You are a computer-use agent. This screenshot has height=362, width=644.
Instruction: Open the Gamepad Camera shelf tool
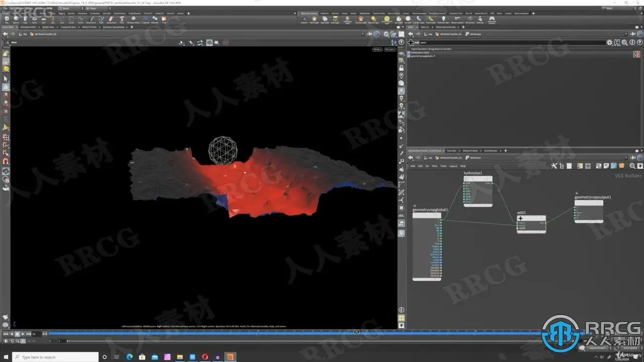pos(492,20)
